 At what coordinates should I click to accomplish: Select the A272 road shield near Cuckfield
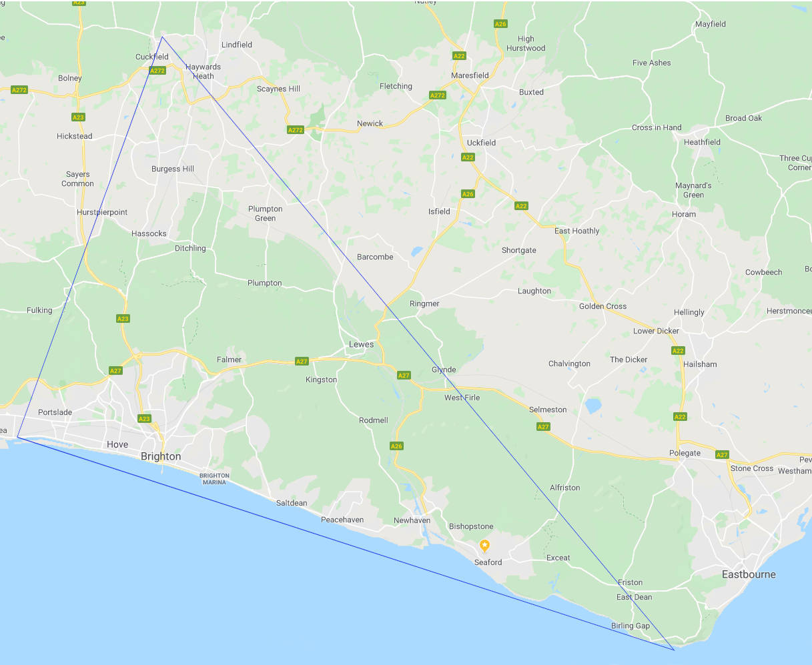[157, 71]
